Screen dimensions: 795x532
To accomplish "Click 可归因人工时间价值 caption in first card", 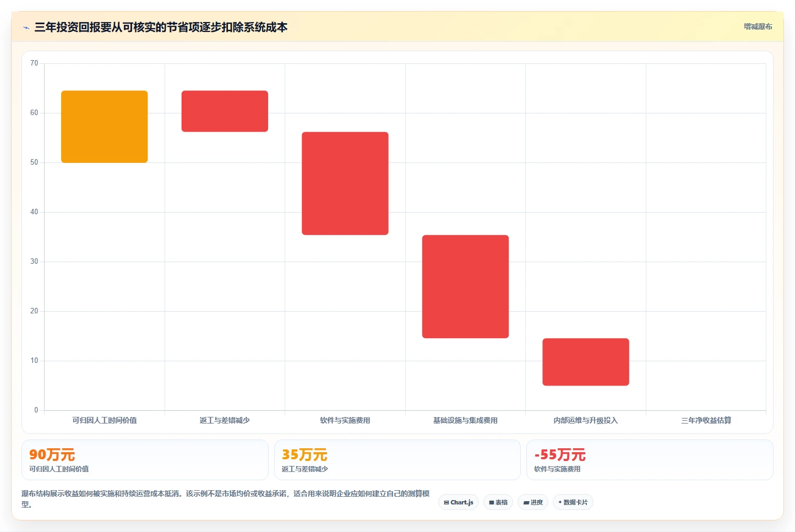I will point(59,469).
